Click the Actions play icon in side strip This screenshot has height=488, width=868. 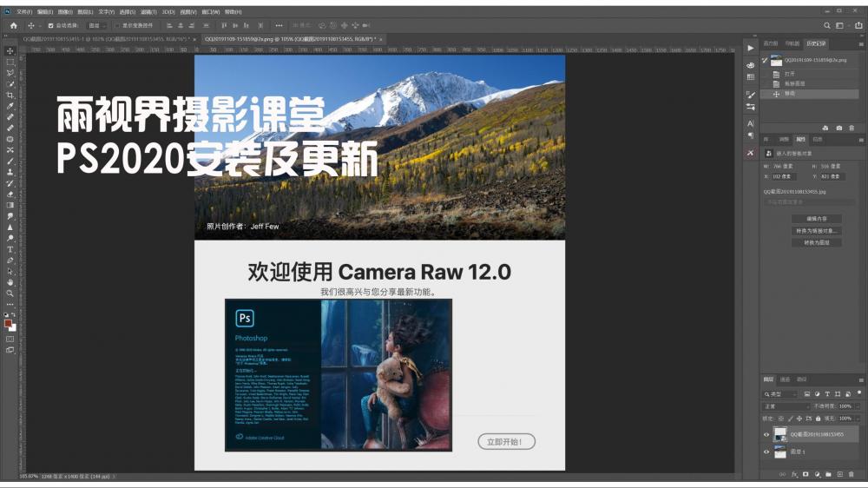pos(751,48)
